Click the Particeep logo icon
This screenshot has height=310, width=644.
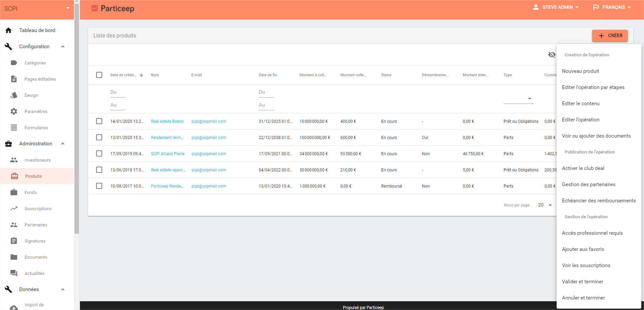(94, 8)
